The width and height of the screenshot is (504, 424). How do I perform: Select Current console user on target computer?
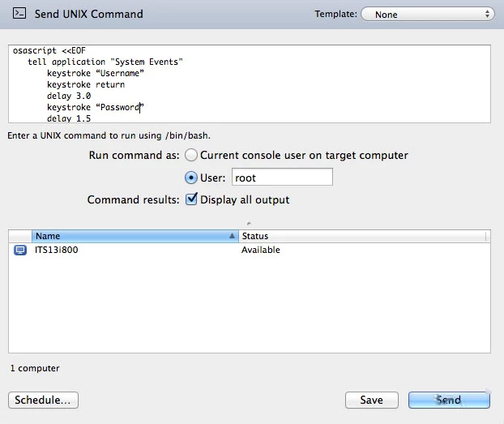pyautogui.click(x=191, y=155)
